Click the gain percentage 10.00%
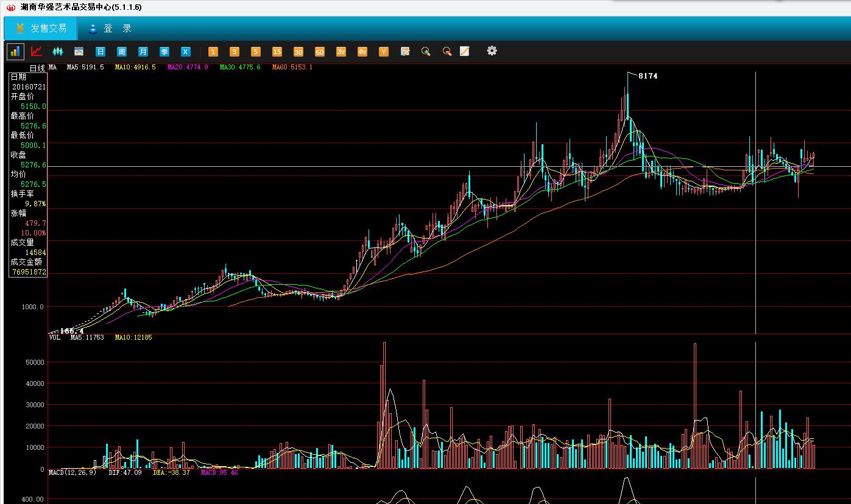This screenshot has width=851, height=504. coord(34,233)
